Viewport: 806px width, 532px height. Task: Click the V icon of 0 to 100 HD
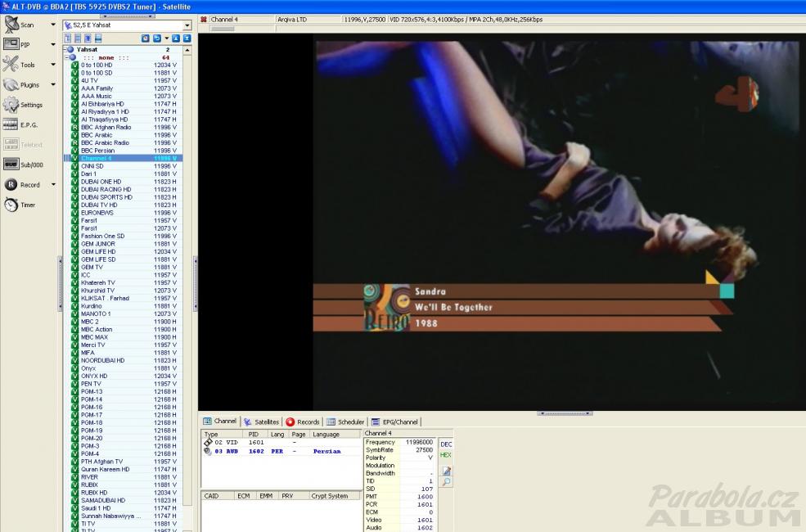pos(74,65)
